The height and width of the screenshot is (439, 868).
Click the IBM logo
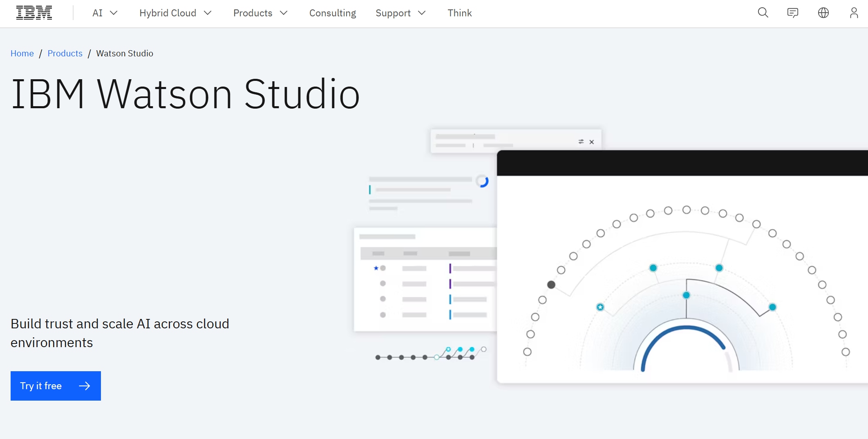tap(34, 12)
